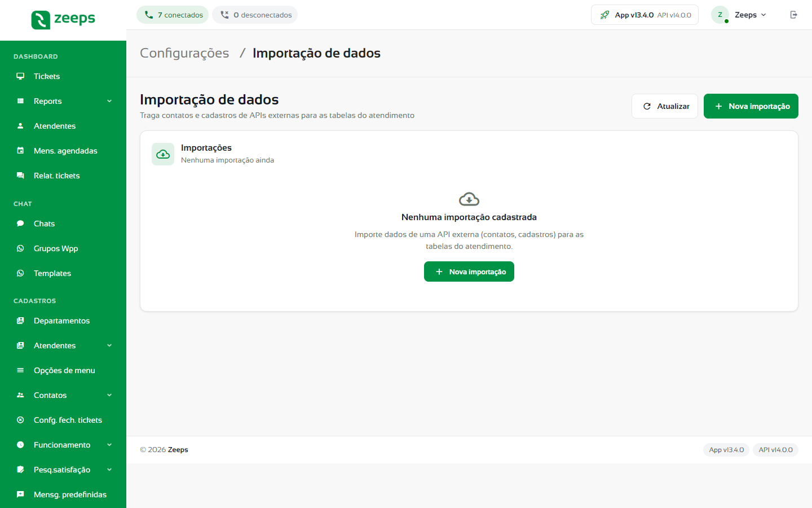The height and width of the screenshot is (508, 812).
Task: Expand the Contatos submenu chevron
Action: tap(109, 395)
